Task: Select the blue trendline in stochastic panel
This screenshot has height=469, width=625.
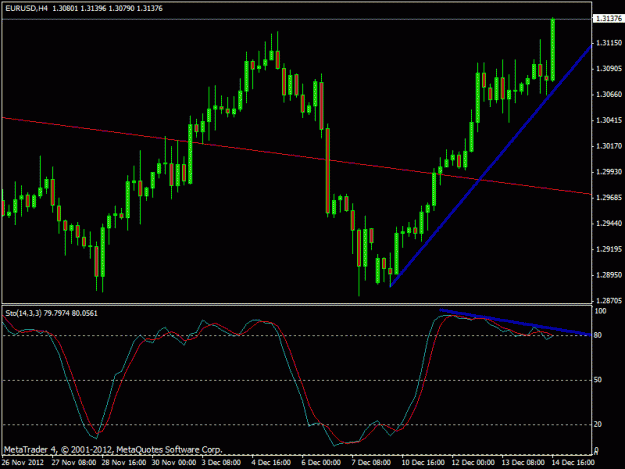Action: click(x=514, y=322)
